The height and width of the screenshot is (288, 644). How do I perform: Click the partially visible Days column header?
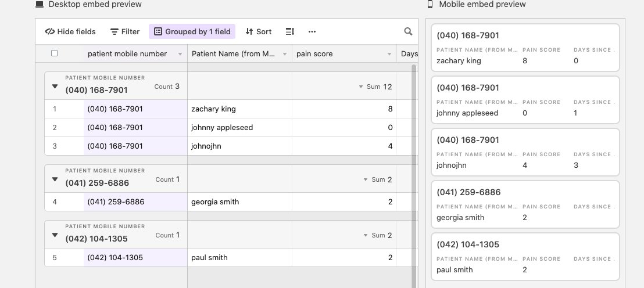[x=407, y=54]
